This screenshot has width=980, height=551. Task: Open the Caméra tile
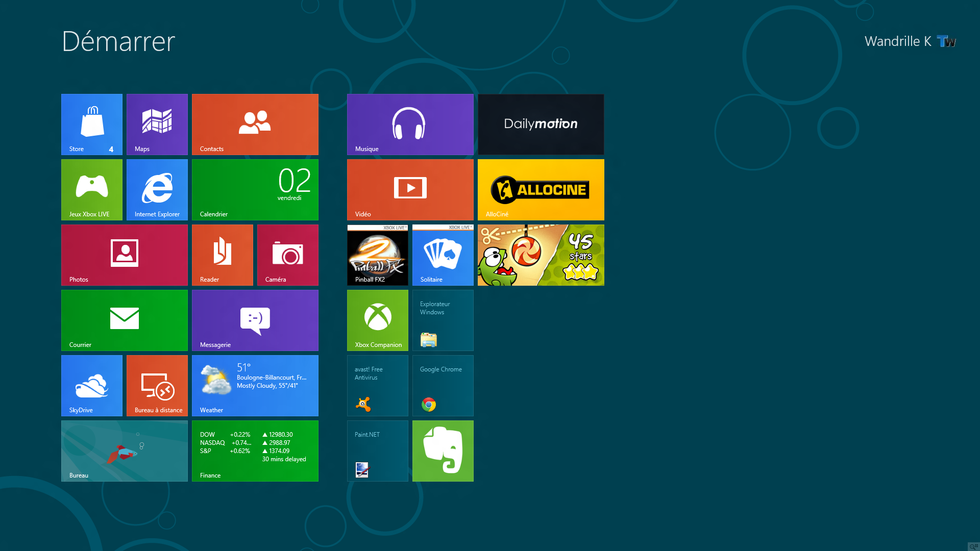288,255
